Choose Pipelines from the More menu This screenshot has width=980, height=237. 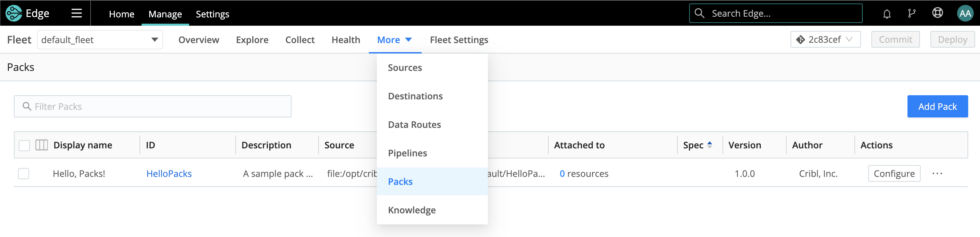coord(432,153)
